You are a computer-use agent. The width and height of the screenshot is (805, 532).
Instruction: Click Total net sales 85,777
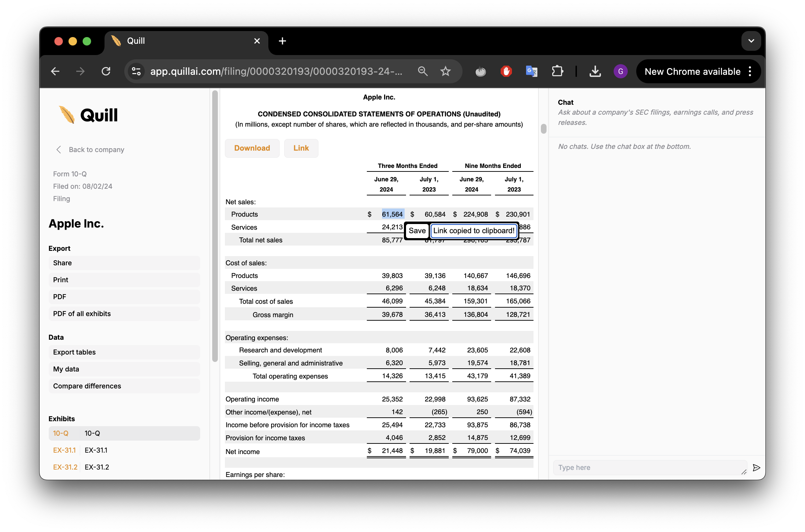(392, 240)
